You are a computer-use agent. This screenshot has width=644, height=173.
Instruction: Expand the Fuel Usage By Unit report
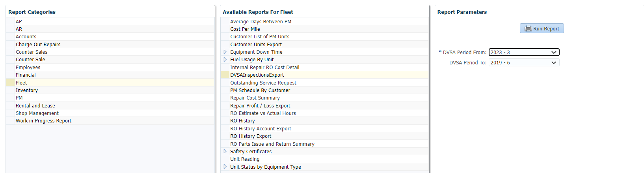[x=225, y=60]
